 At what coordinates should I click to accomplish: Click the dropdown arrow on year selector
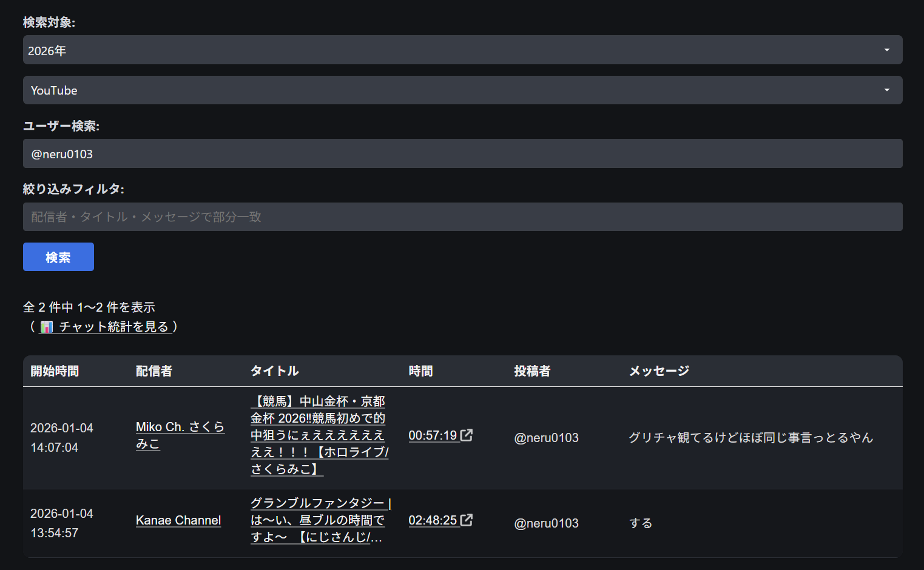click(x=886, y=50)
